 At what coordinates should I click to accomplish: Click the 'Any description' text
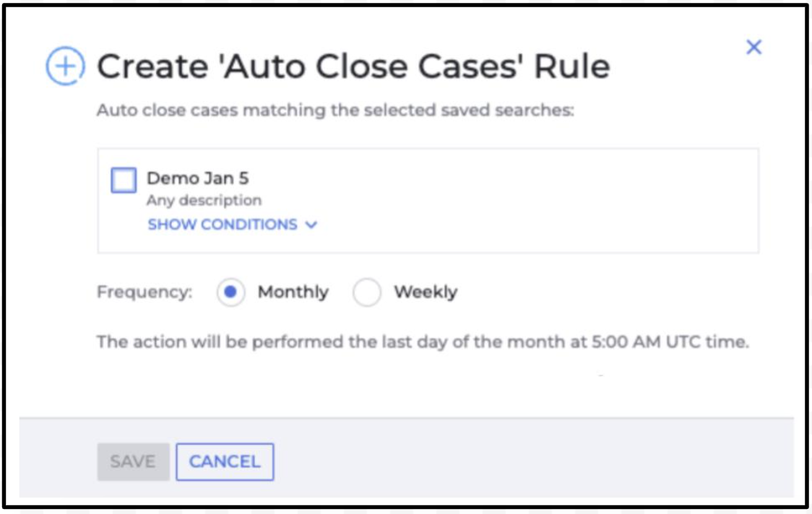[x=204, y=200]
